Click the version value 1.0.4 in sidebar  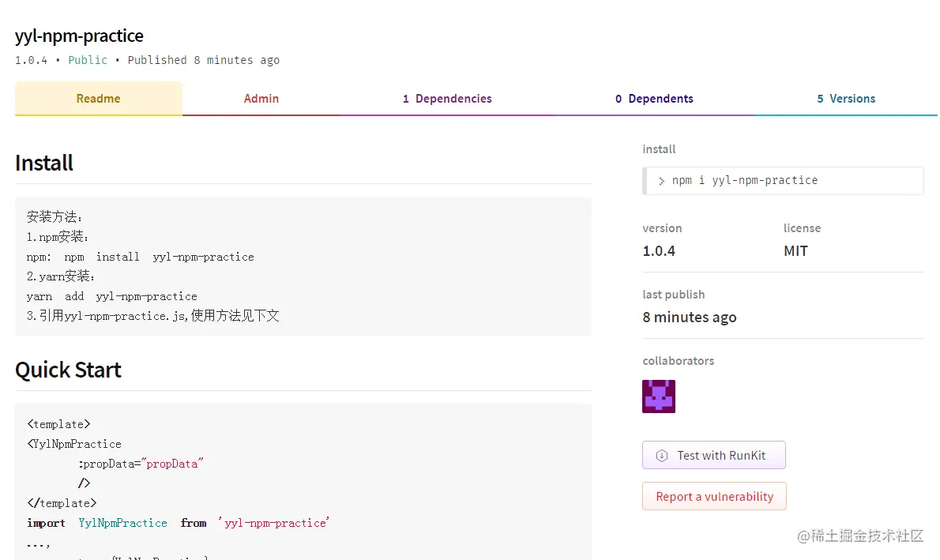[x=659, y=251]
